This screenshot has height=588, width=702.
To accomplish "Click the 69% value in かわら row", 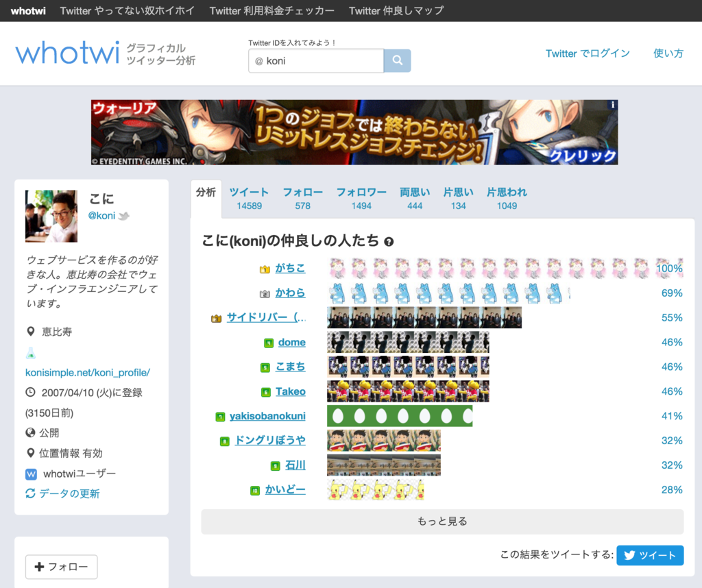I will tap(672, 293).
